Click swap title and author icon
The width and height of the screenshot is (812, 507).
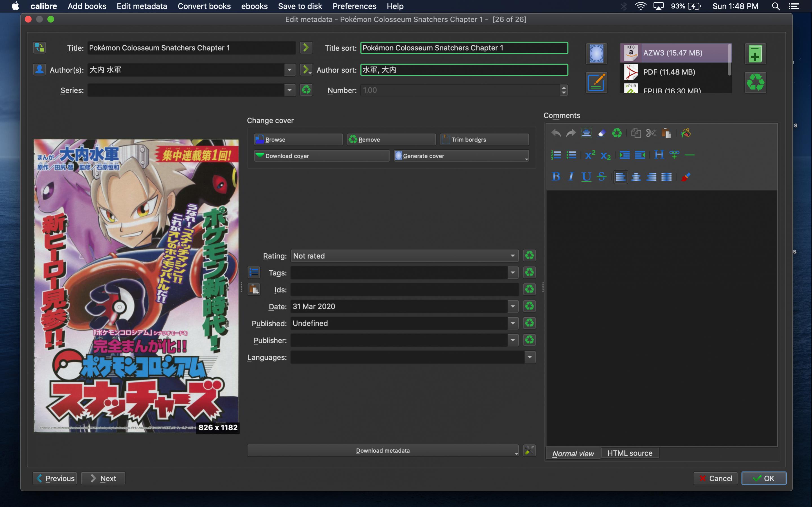39,48
